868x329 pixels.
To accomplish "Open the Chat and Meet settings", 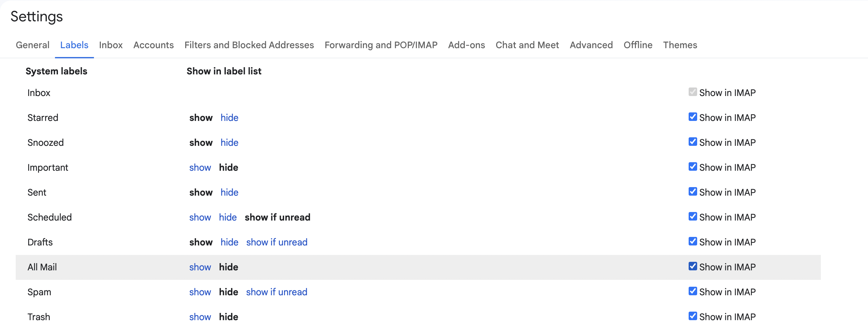I will point(527,45).
